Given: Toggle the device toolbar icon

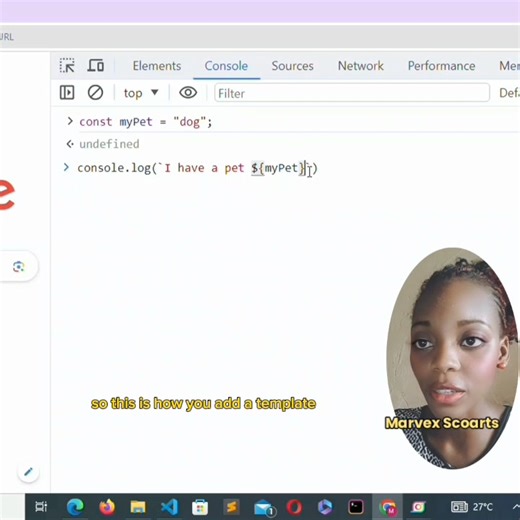Looking at the screenshot, I should (x=96, y=65).
